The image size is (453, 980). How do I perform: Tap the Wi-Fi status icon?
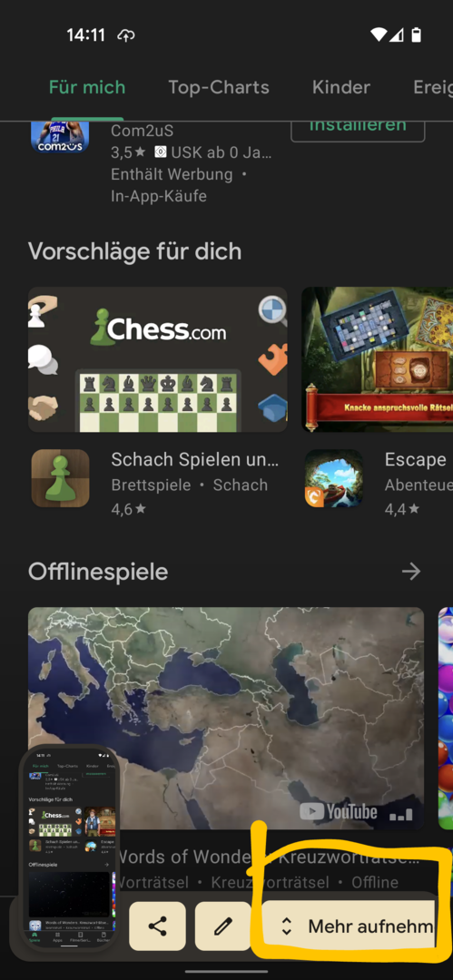tap(379, 35)
